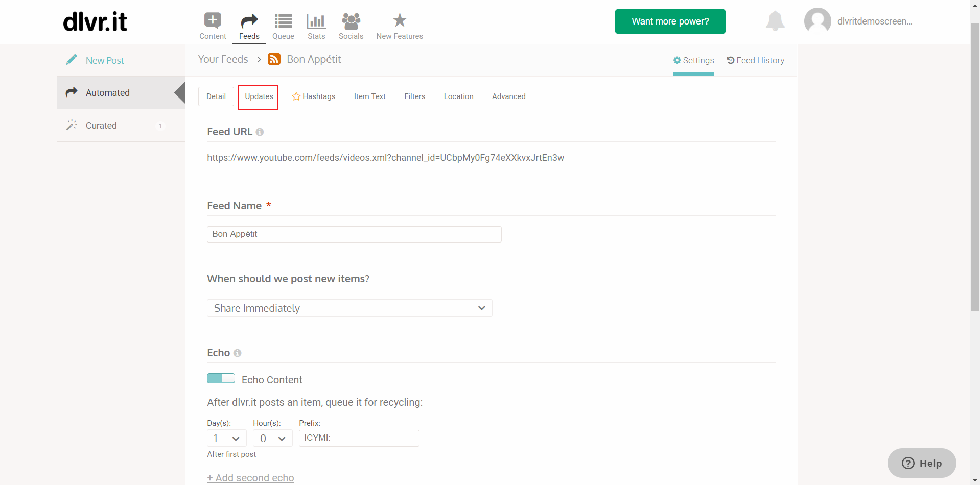This screenshot has width=980, height=485.
Task: Open the Feed History link
Action: point(755,60)
